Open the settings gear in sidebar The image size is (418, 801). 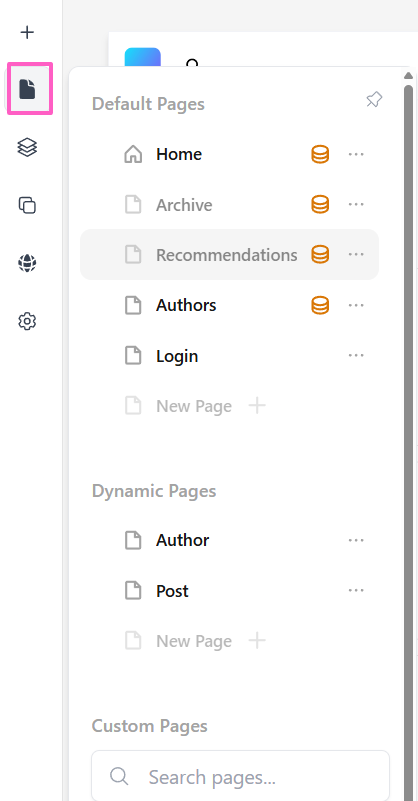(x=27, y=321)
